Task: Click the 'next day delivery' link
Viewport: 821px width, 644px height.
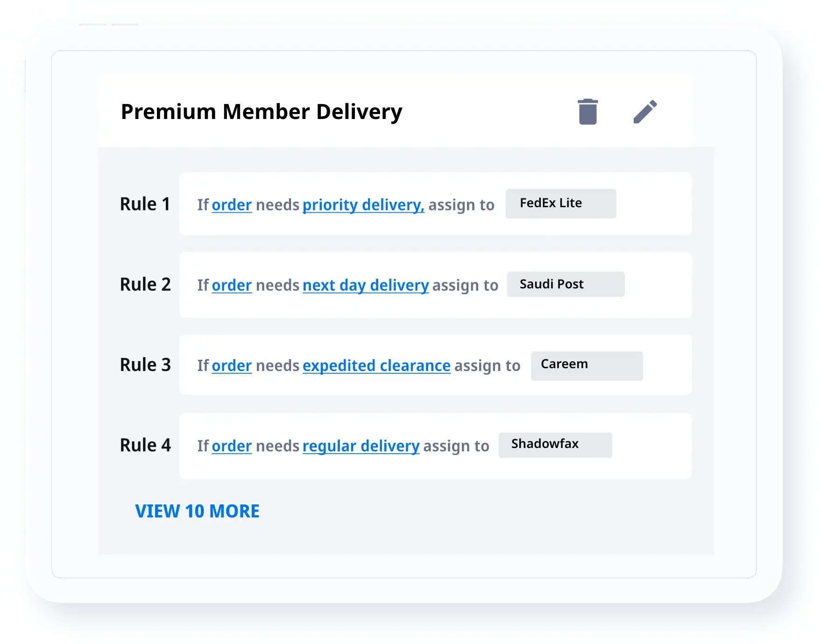Action: pyautogui.click(x=365, y=285)
